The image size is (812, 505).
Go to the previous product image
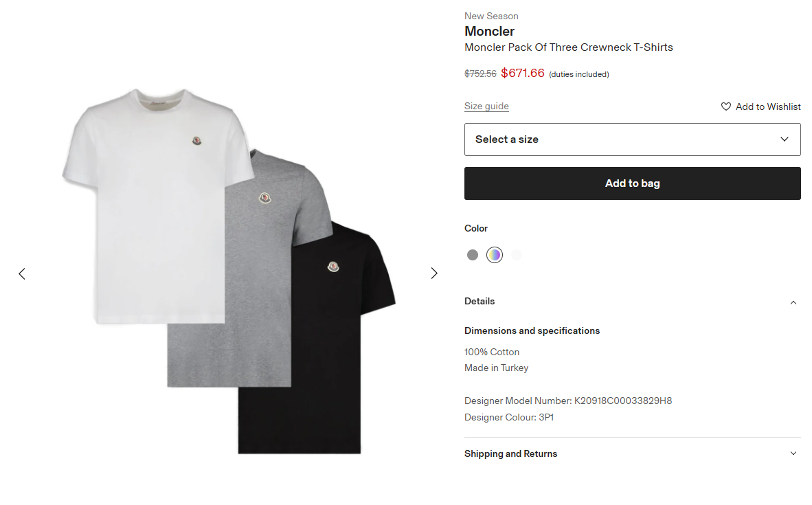coord(22,273)
